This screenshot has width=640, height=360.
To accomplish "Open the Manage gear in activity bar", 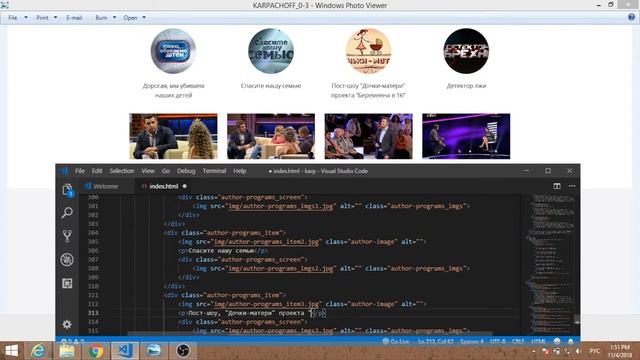I will 67,324.
